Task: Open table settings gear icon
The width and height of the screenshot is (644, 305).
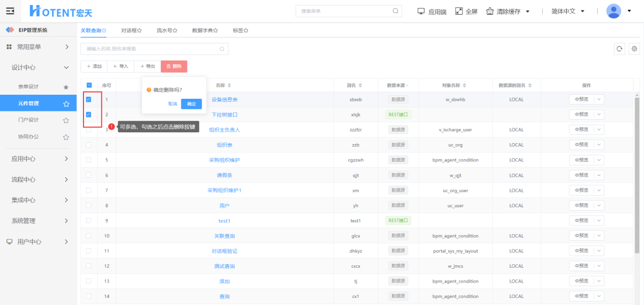Action: click(634, 49)
